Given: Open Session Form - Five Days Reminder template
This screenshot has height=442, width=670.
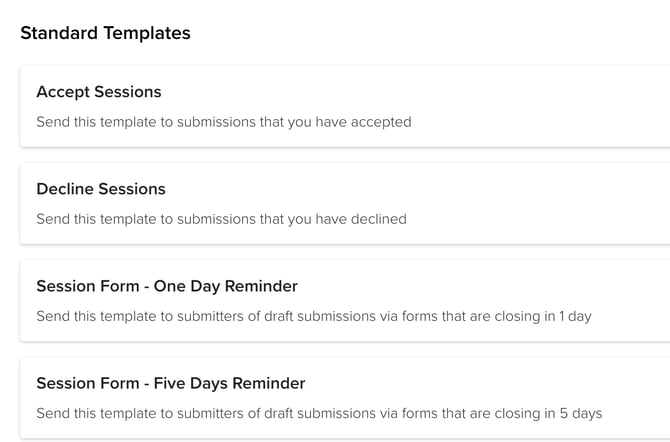Looking at the screenshot, I should point(171,383).
